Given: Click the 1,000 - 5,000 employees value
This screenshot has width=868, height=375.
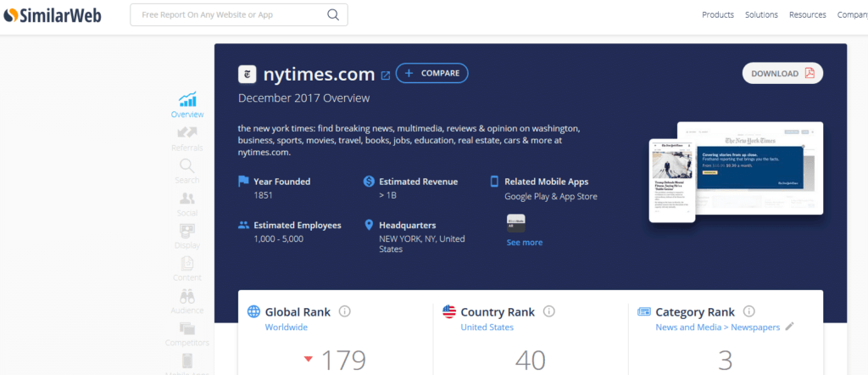Looking at the screenshot, I should pos(278,238).
